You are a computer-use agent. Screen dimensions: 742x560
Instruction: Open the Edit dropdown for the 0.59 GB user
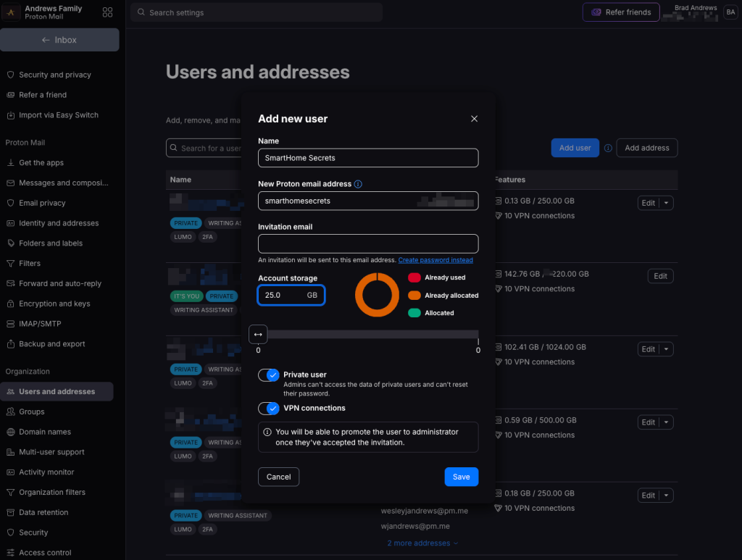tap(667, 422)
